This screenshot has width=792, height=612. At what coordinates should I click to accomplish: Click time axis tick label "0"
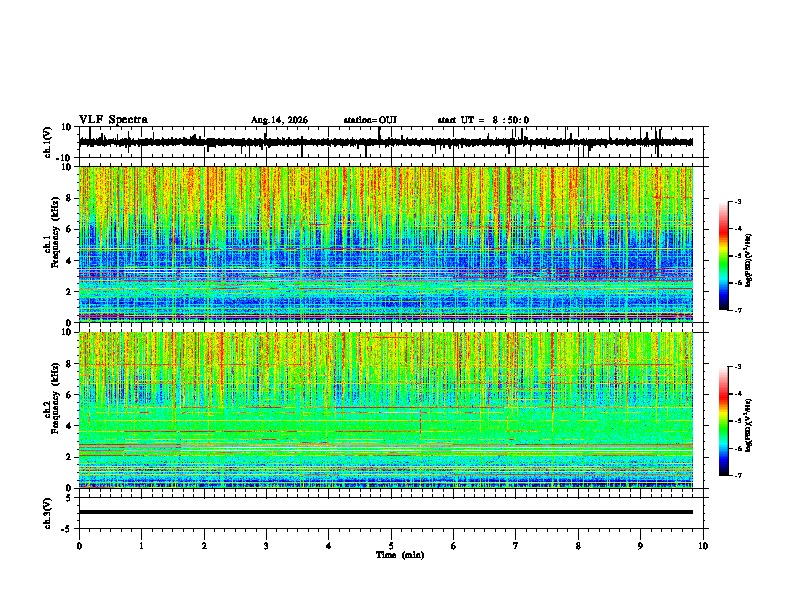pos(79,546)
